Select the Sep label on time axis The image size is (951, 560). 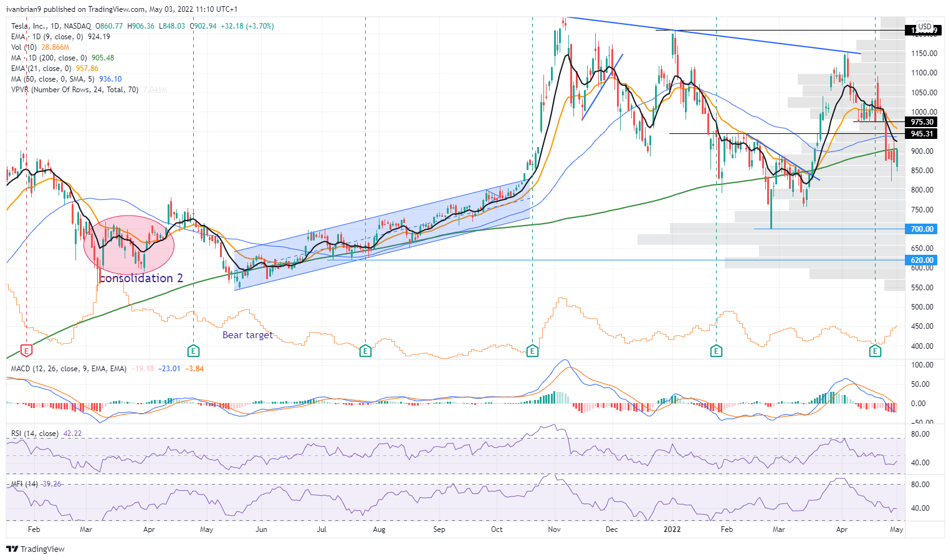tap(439, 529)
